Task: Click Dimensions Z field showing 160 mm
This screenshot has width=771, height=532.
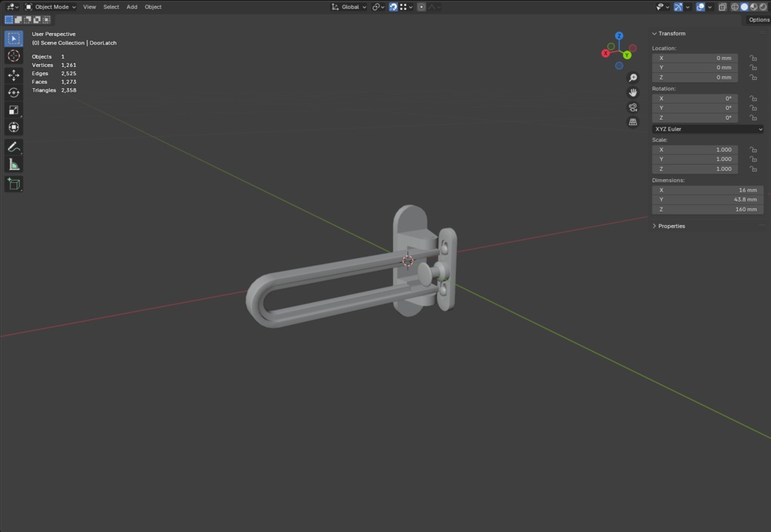Action: pyautogui.click(x=708, y=209)
